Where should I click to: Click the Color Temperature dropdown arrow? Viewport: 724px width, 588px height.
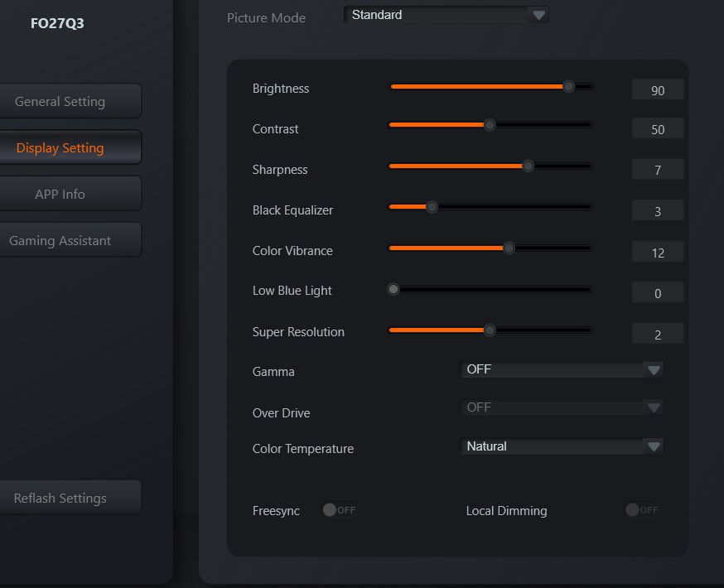[x=654, y=446]
